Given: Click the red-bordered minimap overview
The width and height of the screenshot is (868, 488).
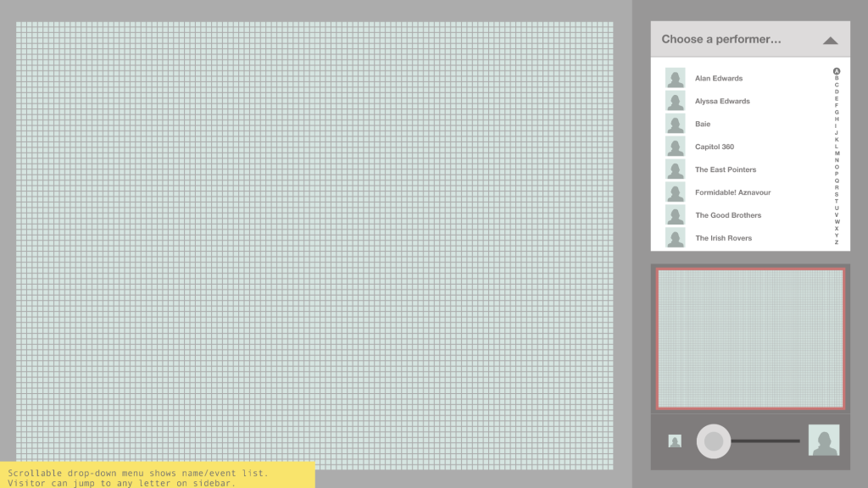Looking at the screenshot, I should pyautogui.click(x=750, y=339).
